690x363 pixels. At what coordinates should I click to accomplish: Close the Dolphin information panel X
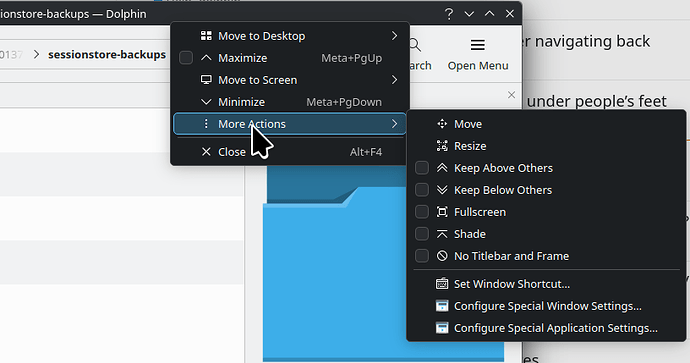tap(511, 95)
